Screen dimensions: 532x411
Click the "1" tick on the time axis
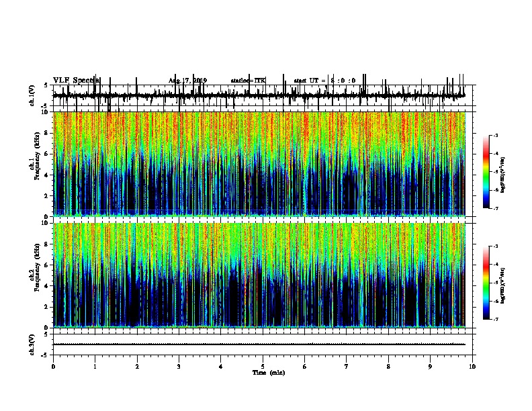coord(95,367)
